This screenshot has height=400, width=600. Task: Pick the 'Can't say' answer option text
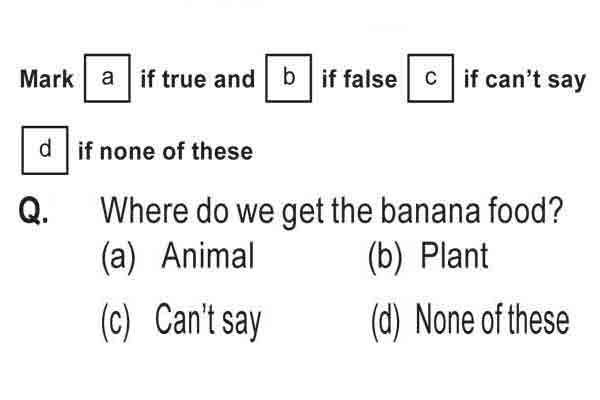pyautogui.click(x=208, y=321)
